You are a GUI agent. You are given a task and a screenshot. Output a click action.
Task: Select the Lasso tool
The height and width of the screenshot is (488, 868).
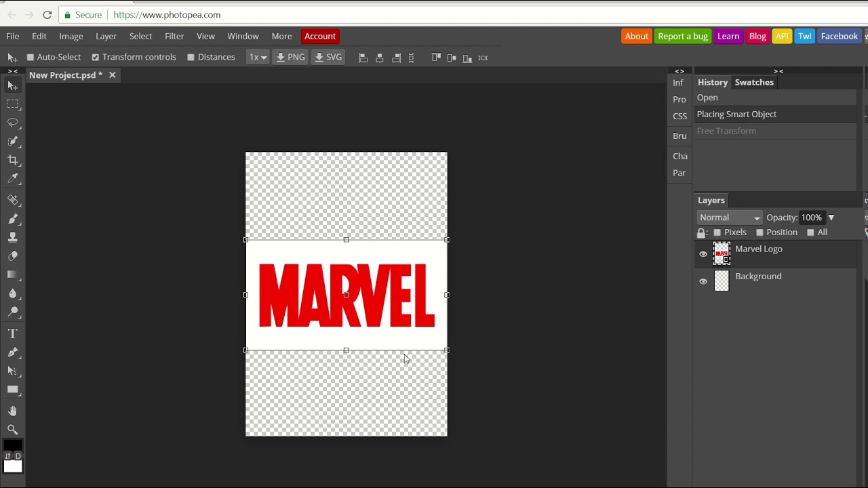12,123
